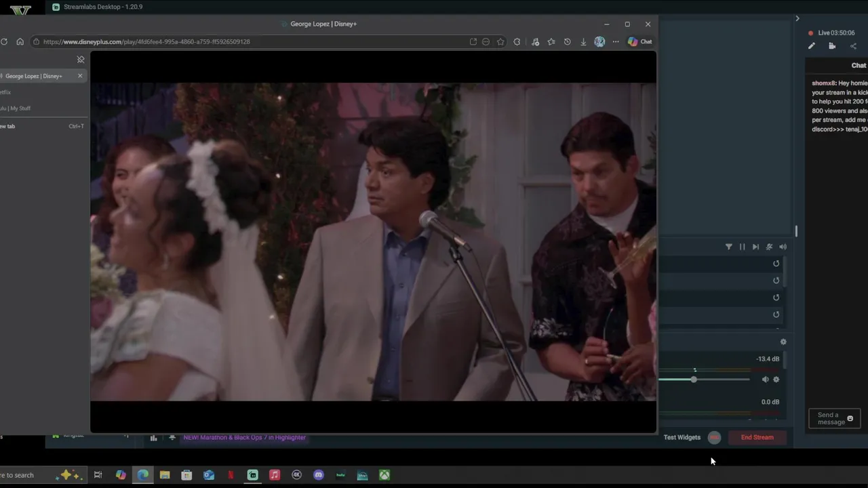868x488 pixels.
Task: Add this page to favorites star
Action: click(x=500, y=41)
